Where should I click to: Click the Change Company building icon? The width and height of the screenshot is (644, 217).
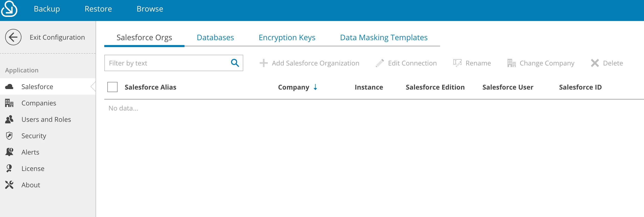[511, 63]
